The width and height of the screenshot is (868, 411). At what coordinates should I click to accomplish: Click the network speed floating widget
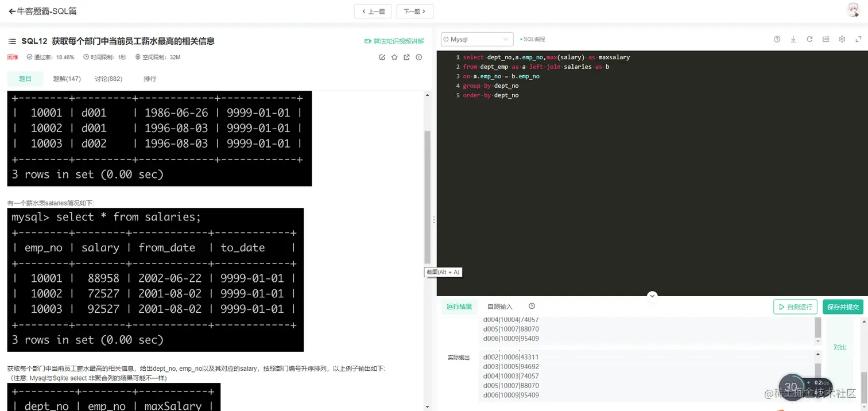806,386
